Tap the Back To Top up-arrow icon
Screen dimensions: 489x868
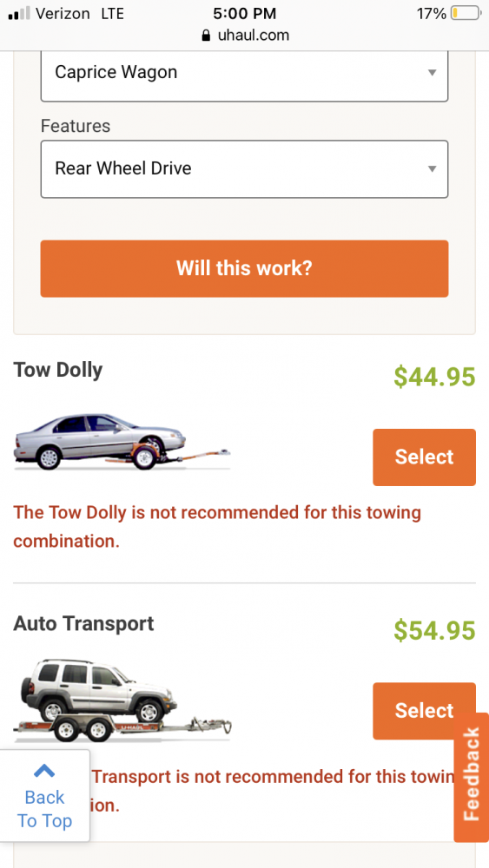pos(44,771)
